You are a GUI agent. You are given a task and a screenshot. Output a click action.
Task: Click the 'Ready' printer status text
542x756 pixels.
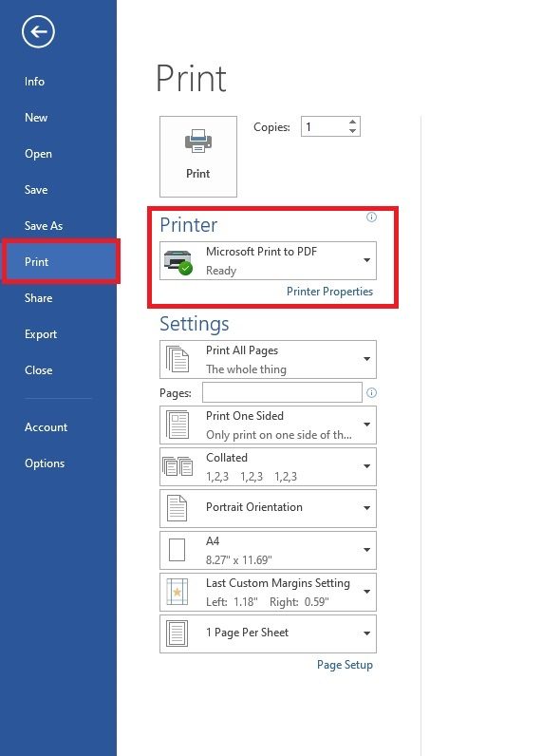(221, 271)
